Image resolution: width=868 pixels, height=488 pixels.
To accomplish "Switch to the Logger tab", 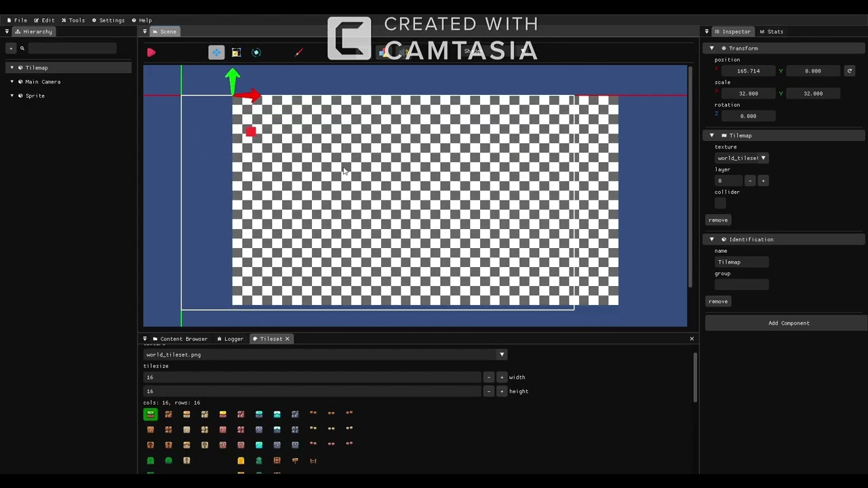I will point(230,339).
